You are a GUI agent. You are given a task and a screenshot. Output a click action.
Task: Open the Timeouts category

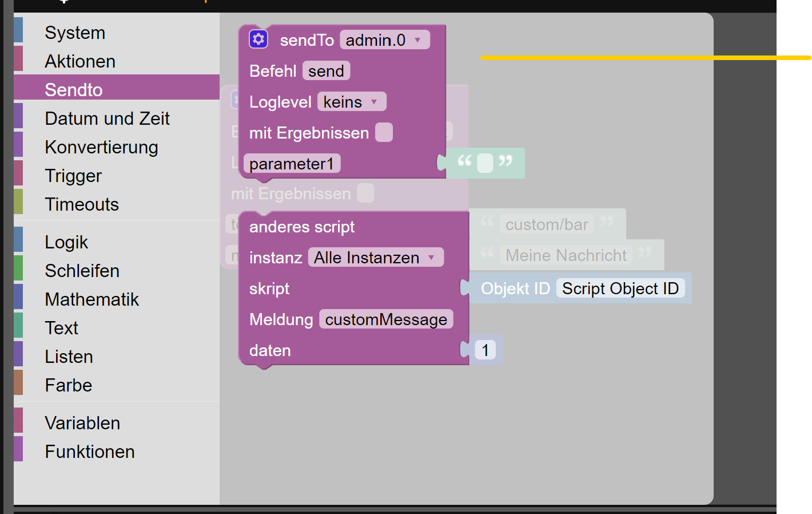coord(82,204)
